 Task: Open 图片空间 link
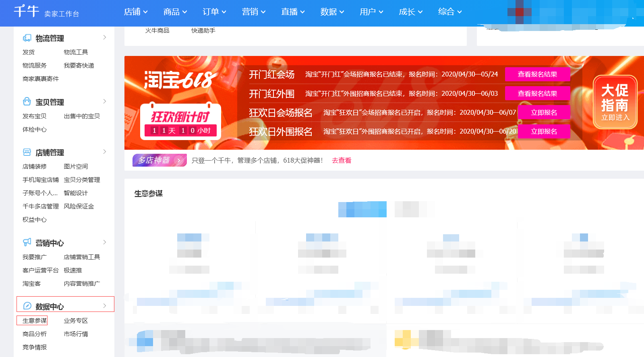tap(76, 166)
